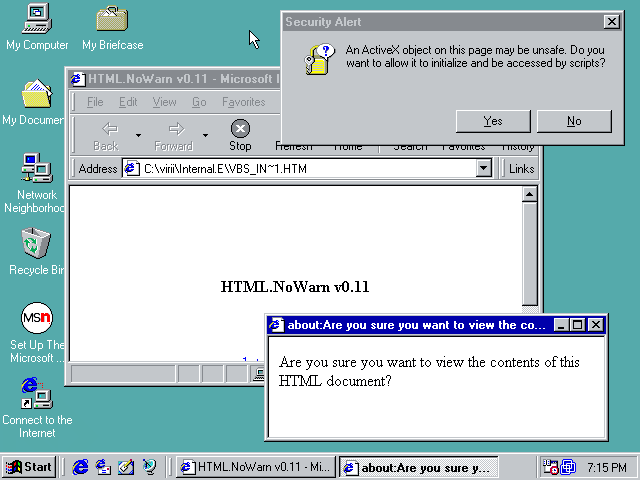Viewport: 640px width, 480px height.
Task: Click Show Desktop in Quick Launch
Action: click(126, 466)
